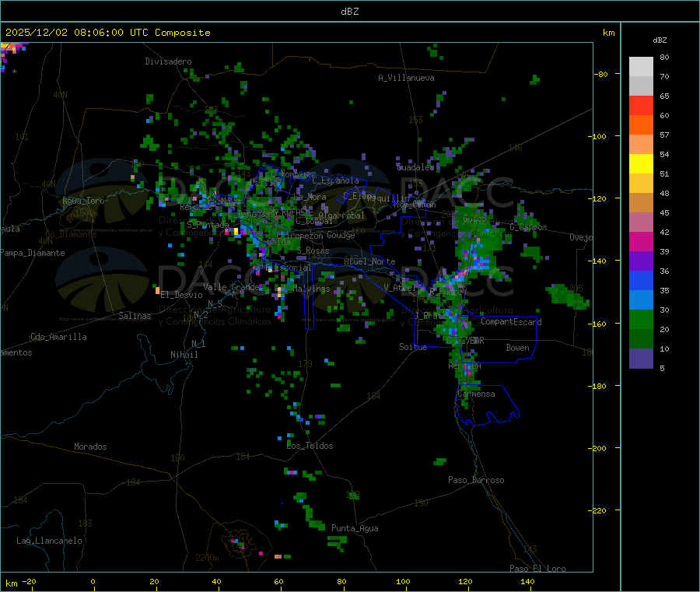This screenshot has width=700, height=592.
Task: Click the blue 35-36 dBZ legend swatch
Action: [641, 280]
